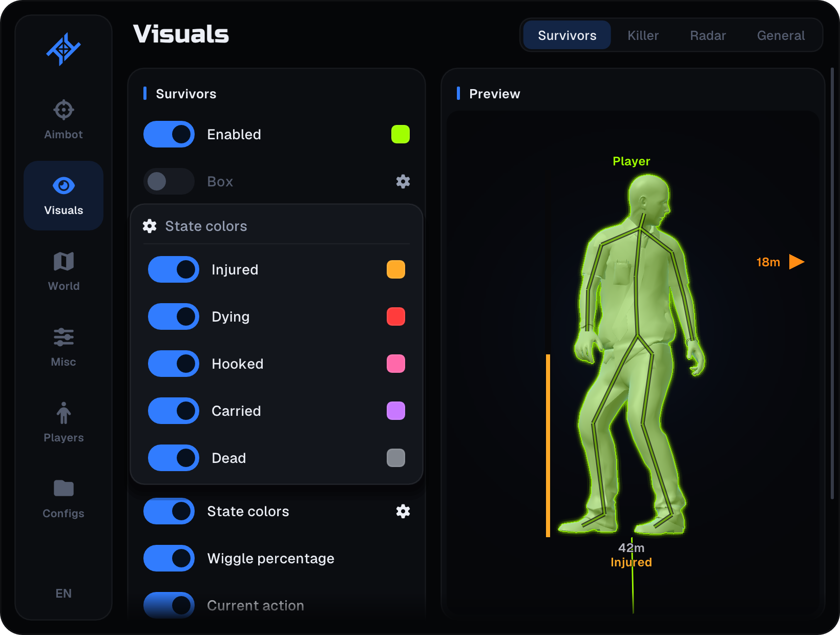The height and width of the screenshot is (635, 840).
Task: Switch to the Killer tab
Action: (x=643, y=35)
